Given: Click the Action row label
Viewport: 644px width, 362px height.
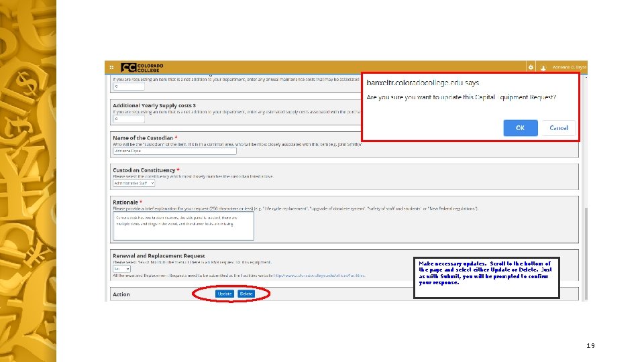Looking at the screenshot, I should click(x=121, y=294).
